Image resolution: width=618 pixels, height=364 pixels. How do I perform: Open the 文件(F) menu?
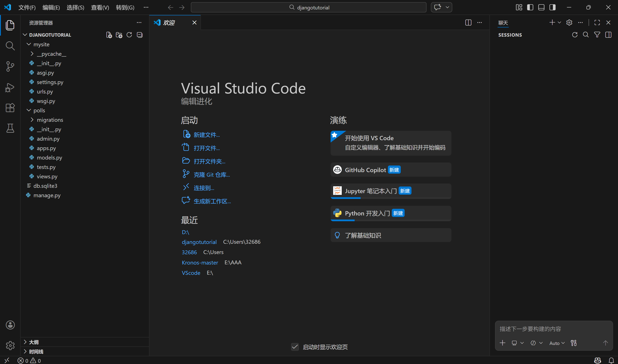coord(27,7)
